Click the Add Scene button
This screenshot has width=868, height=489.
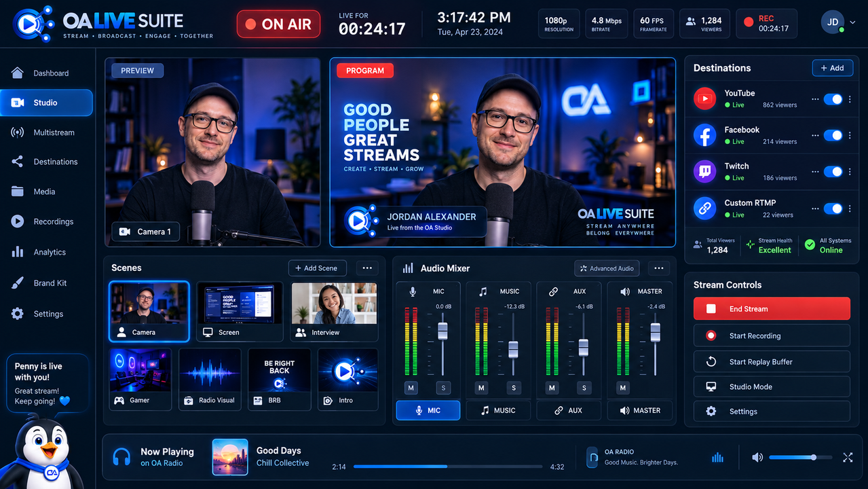[317, 268]
